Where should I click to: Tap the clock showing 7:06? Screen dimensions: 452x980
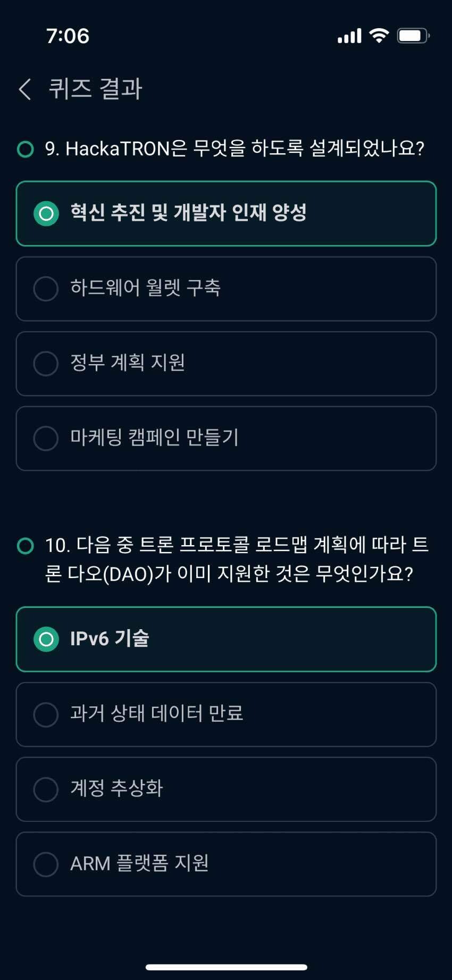66,35
